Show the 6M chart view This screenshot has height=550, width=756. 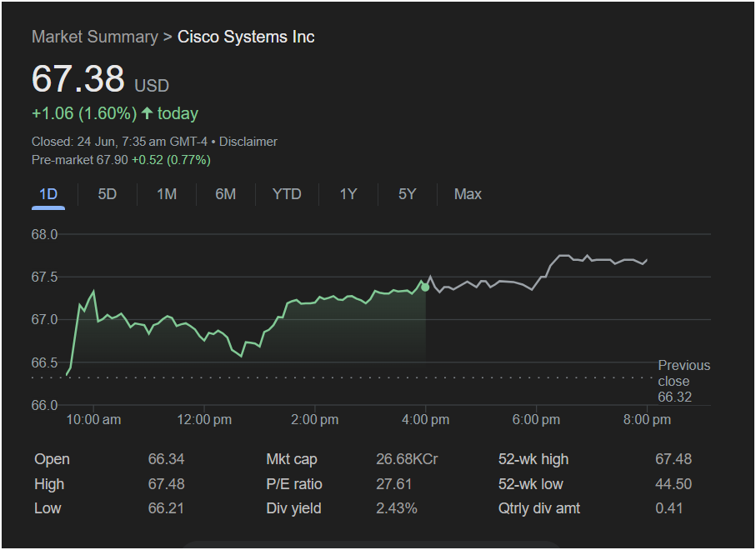225,194
